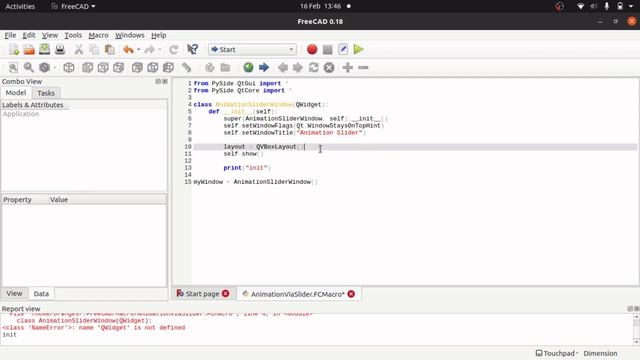This screenshot has height=360, width=640.
Task: Cut selection with scissors icon
Action: (79, 49)
